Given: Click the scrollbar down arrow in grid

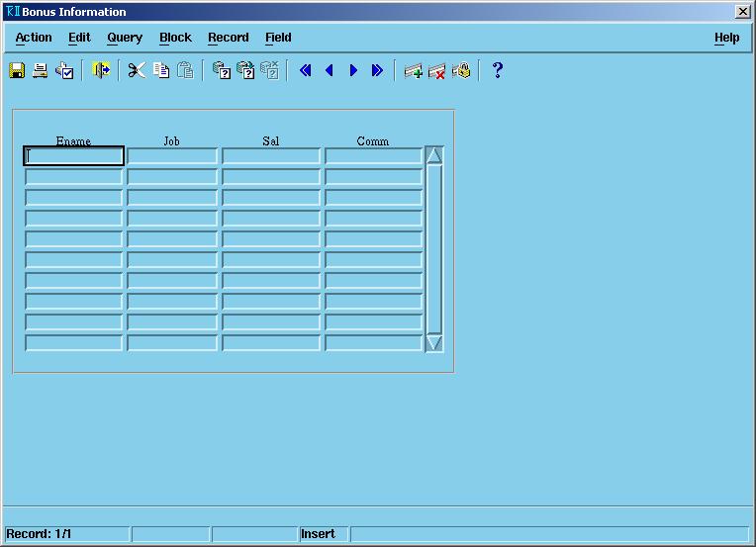Looking at the screenshot, I should (433, 342).
